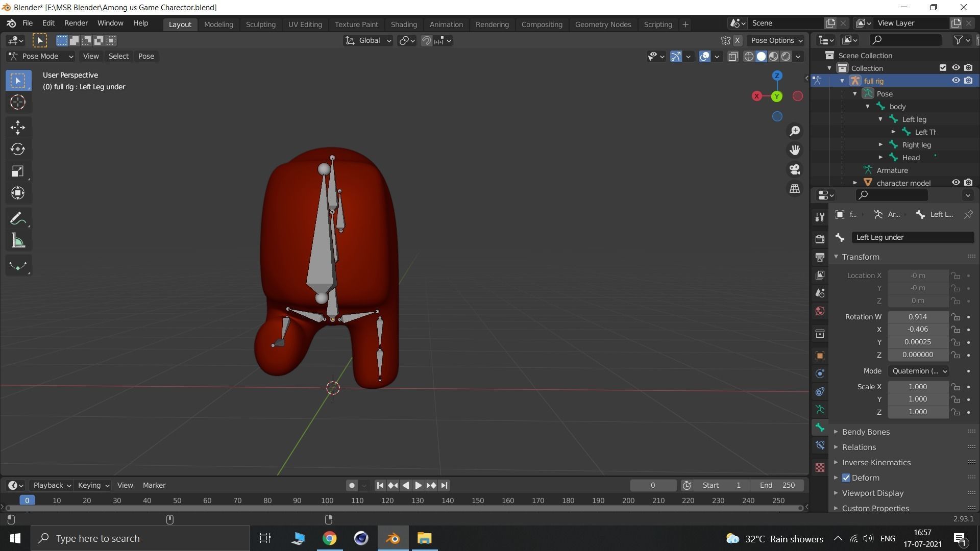The height and width of the screenshot is (551, 980).
Task: Toggle viewport gizmos display
Action: point(676,57)
